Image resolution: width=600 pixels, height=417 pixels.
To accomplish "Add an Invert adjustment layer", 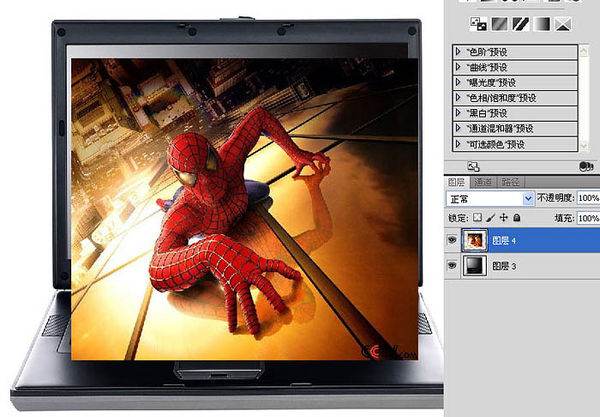I will [478, 24].
